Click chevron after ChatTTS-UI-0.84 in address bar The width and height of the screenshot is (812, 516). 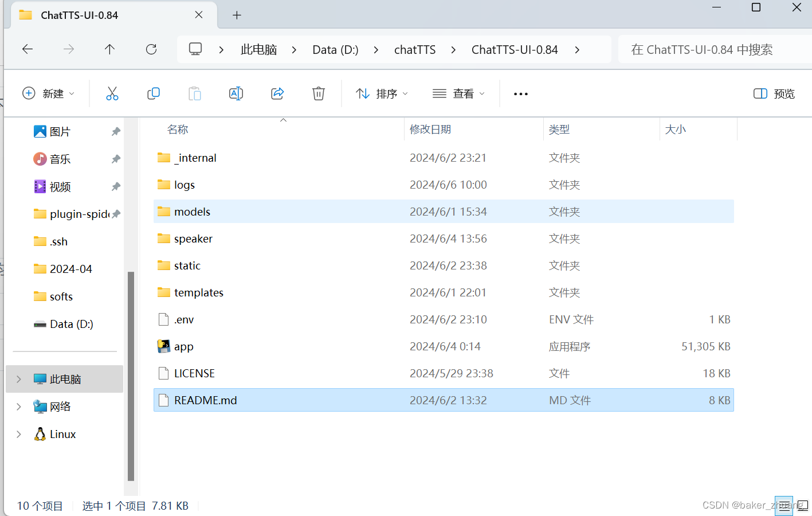[577, 50]
